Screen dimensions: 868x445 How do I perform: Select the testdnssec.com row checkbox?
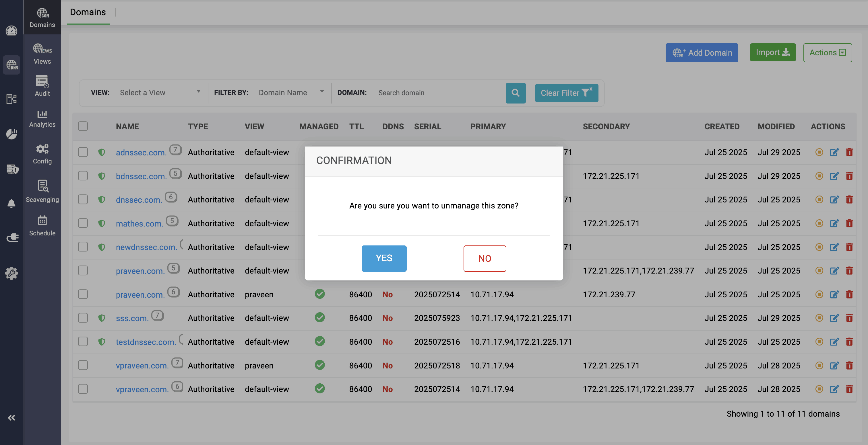coord(83,342)
